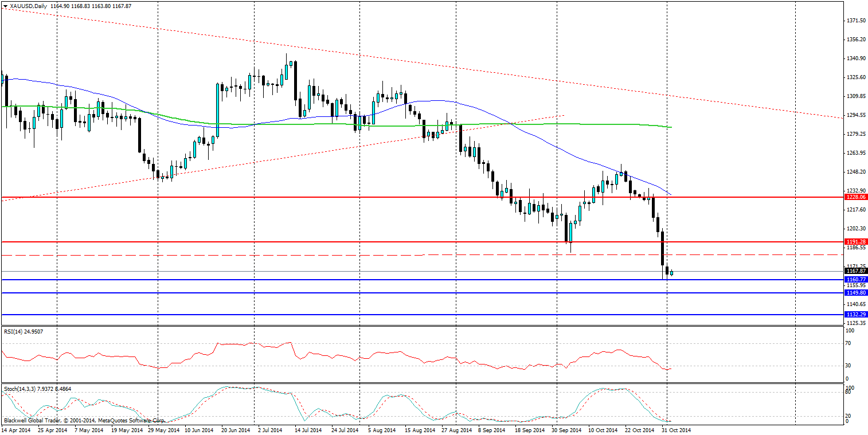Screen dimensions: 868x435
Task: Click the Stoch(14,3,3) indicator label
Action: pos(38,389)
